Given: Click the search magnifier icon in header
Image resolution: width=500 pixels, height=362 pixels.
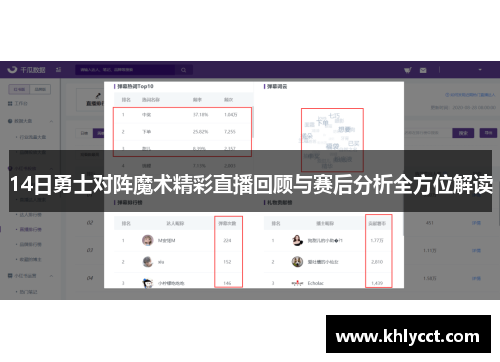Looking at the screenshot, I should (183, 70).
